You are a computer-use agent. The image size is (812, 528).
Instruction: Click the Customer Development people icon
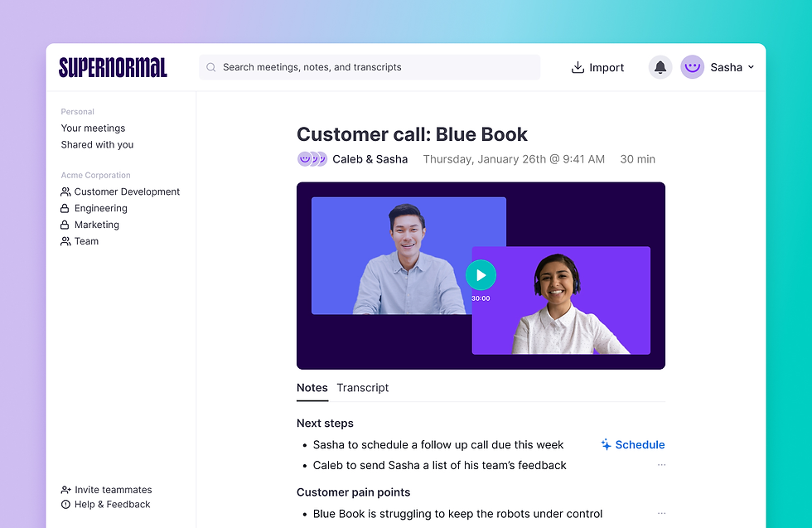click(x=65, y=191)
